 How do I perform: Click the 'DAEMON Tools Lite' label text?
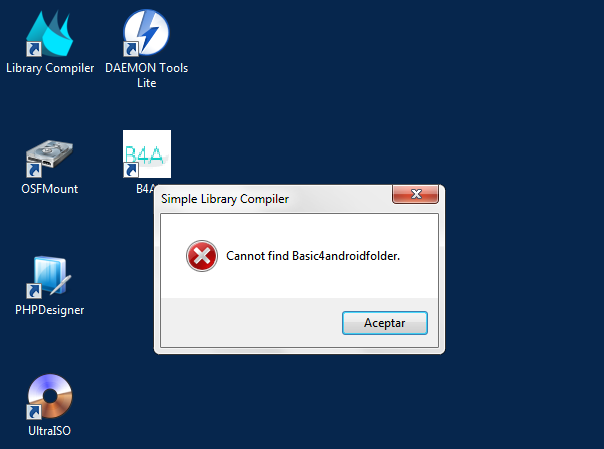[146, 75]
